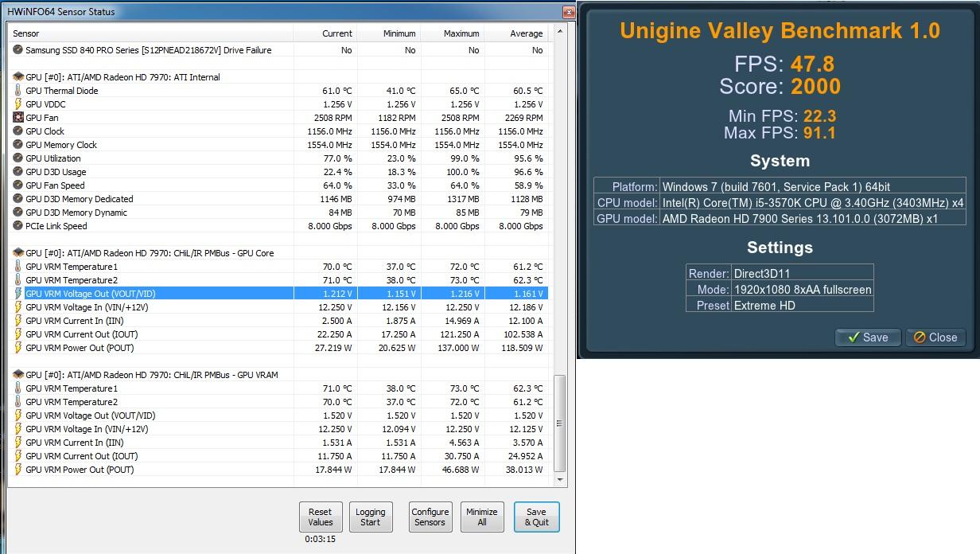Click the GPU Fan maximum value 2508 RPM

pos(461,118)
